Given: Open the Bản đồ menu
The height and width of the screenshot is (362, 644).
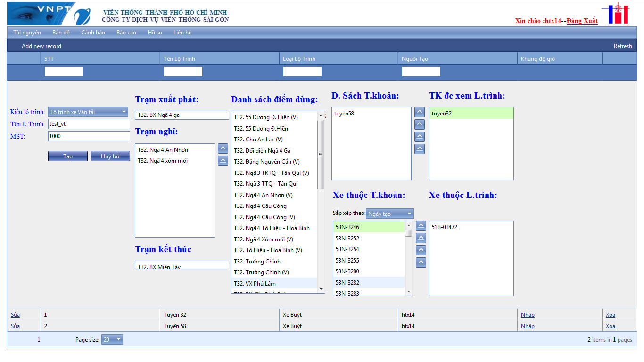Looking at the screenshot, I should pyautogui.click(x=61, y=33).
